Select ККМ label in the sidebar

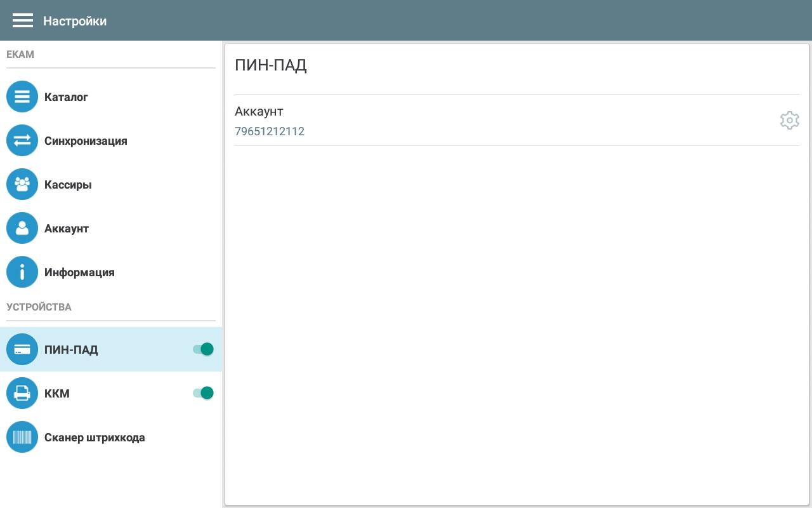coord(57,394)
